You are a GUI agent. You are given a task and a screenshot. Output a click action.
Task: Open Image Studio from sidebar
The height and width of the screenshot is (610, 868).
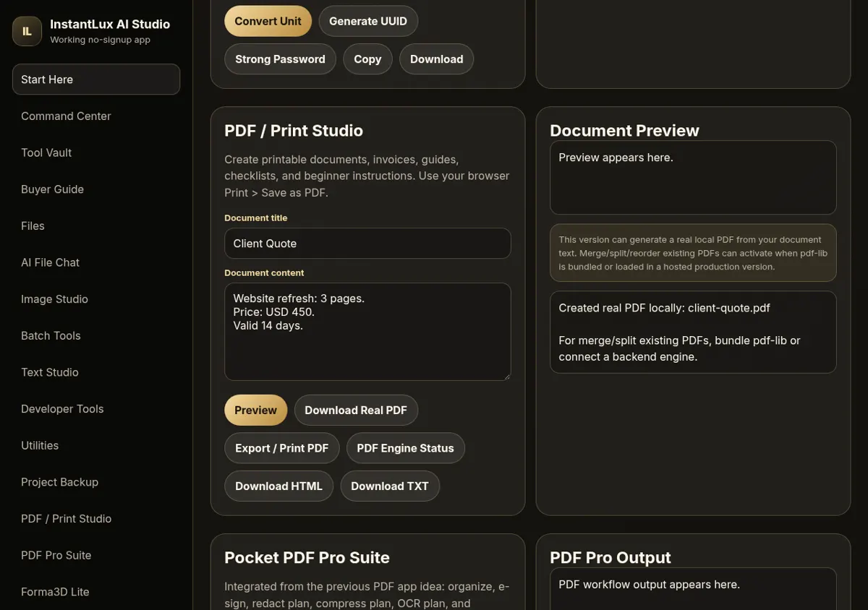(96, 299)
